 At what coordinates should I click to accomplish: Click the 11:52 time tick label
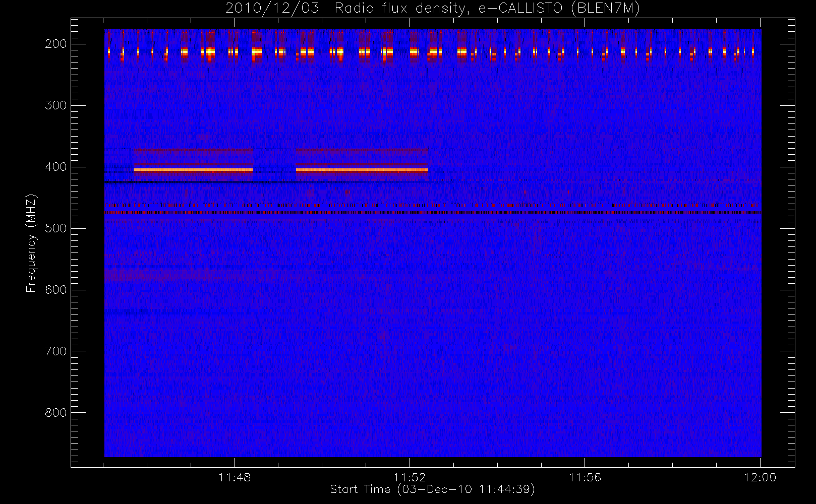pyautogui.click(x=410, y=477)
